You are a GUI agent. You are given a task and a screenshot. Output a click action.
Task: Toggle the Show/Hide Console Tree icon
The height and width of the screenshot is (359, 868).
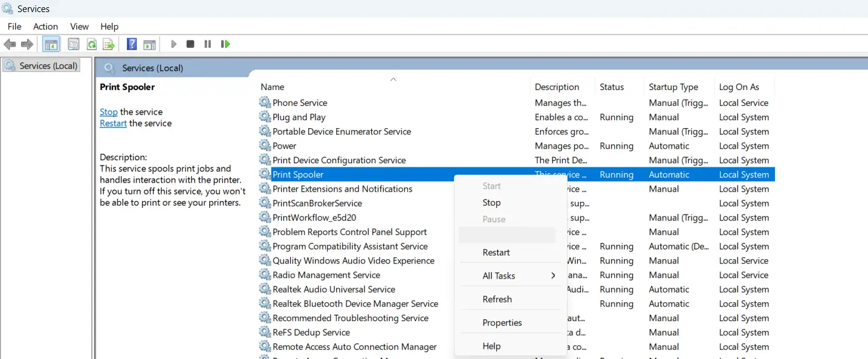point(51,44)
